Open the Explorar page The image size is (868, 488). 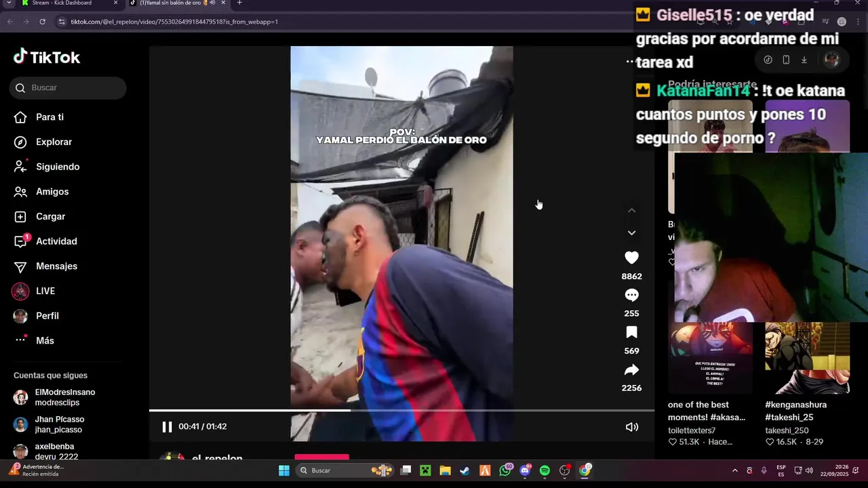43,142
